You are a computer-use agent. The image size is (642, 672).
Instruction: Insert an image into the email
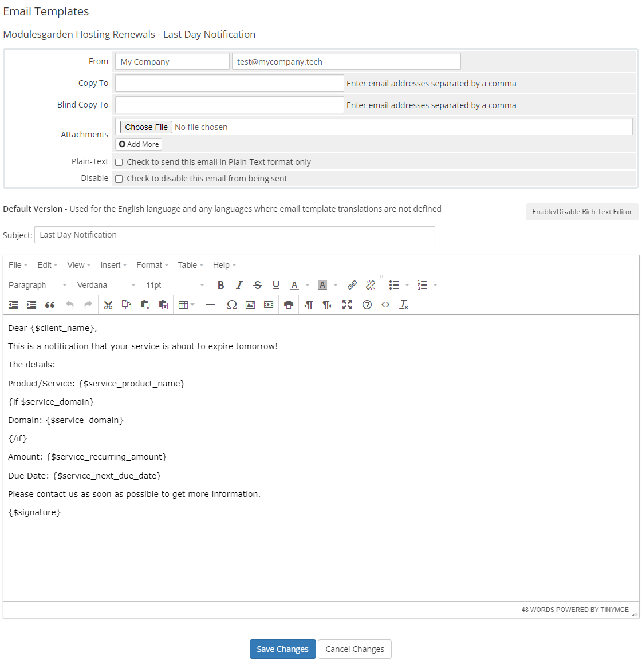tap(250, 305)
